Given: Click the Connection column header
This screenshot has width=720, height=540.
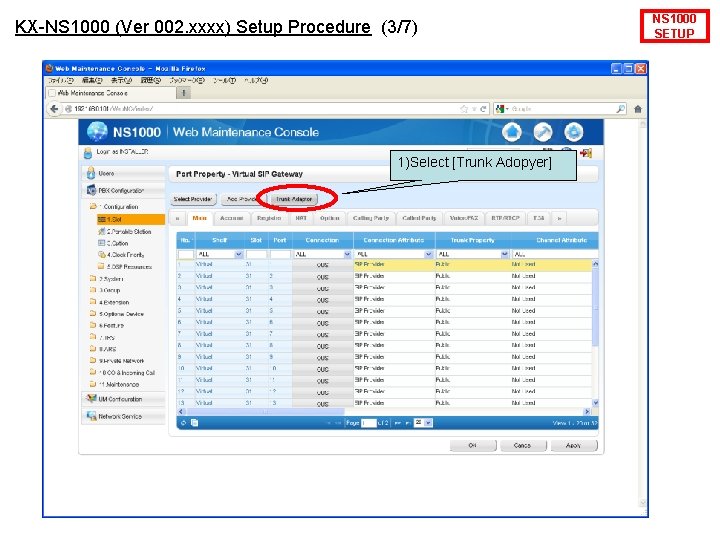Looking at the screenshot, I should tap(322, 240).
